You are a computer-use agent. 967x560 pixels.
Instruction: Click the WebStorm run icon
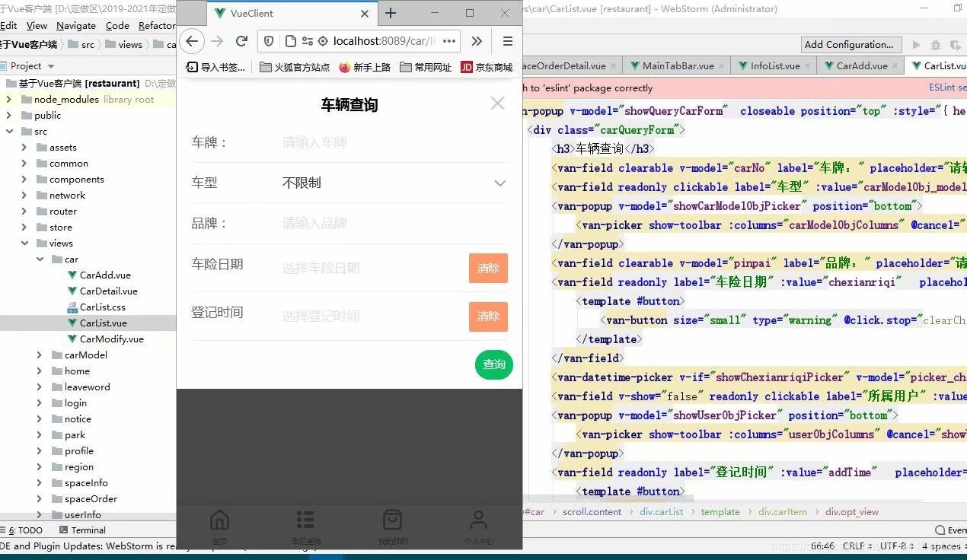point(916,45)
